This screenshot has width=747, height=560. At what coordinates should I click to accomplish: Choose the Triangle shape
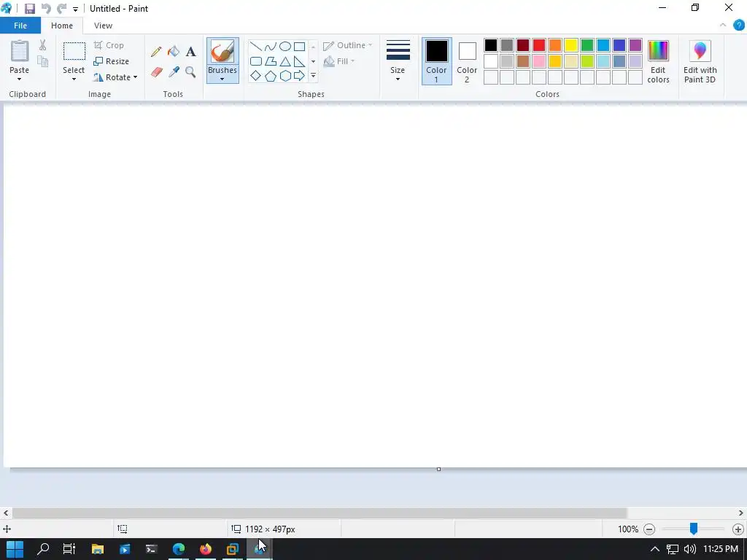[285, 61]
